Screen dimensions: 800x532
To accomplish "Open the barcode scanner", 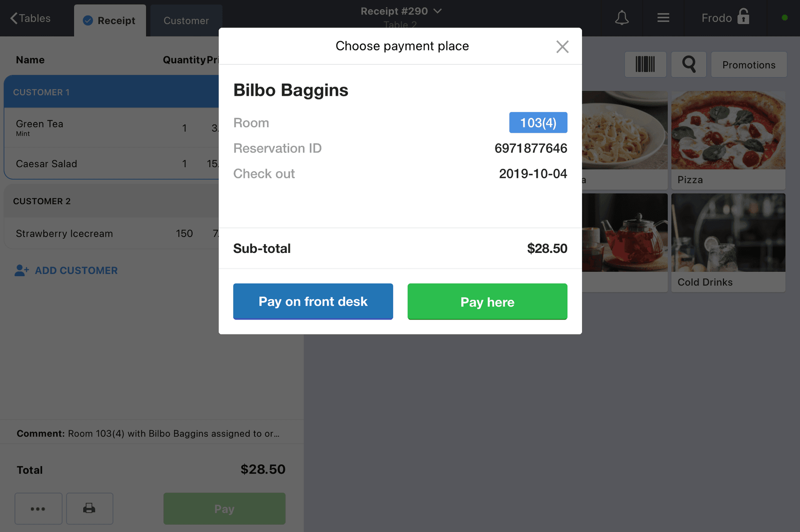I will pos(645,65).
